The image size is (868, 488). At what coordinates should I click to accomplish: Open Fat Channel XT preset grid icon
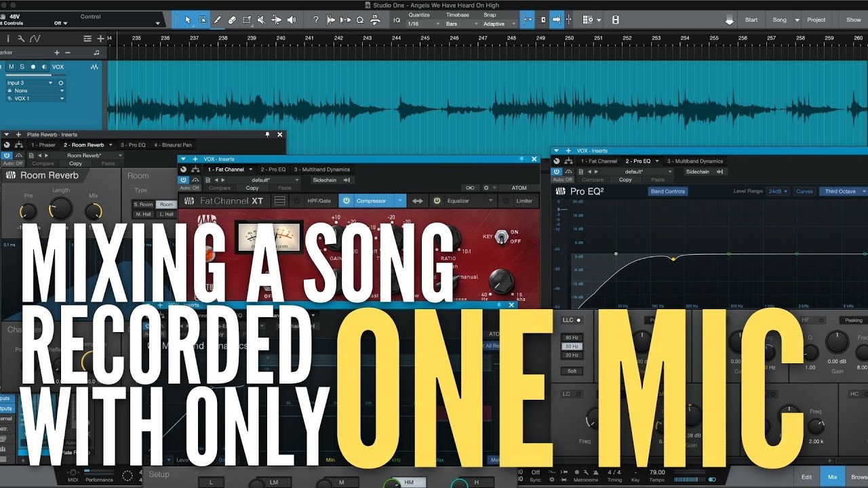coord(279,201)
